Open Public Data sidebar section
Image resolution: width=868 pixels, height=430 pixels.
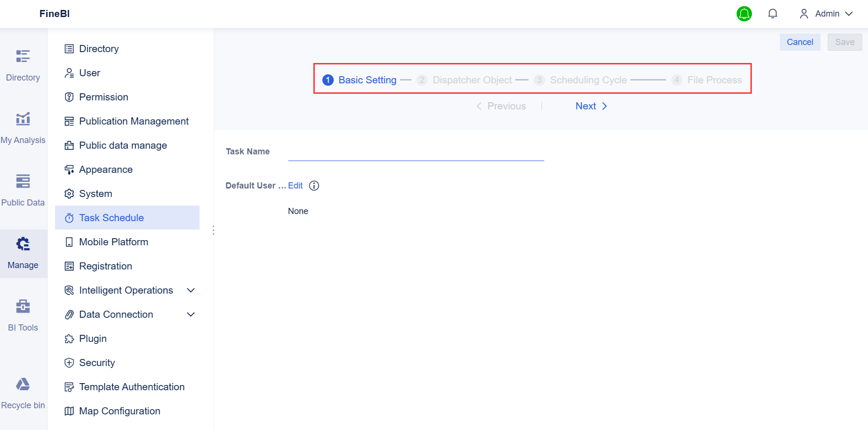[x=23, y=190]
